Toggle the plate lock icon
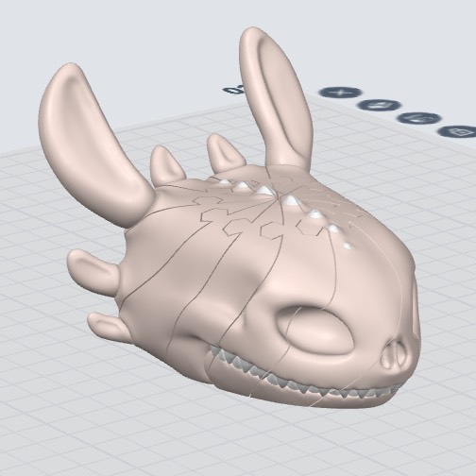 point(458,131)
